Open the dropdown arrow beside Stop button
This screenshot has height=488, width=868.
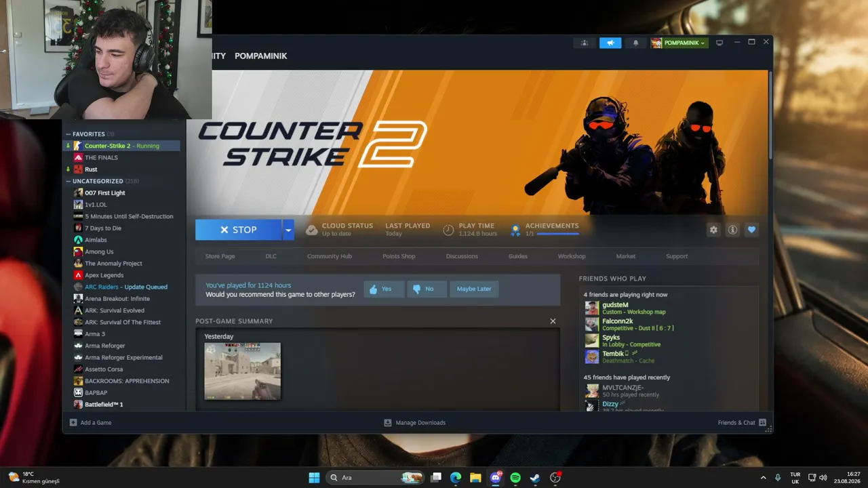coord(288,230)
